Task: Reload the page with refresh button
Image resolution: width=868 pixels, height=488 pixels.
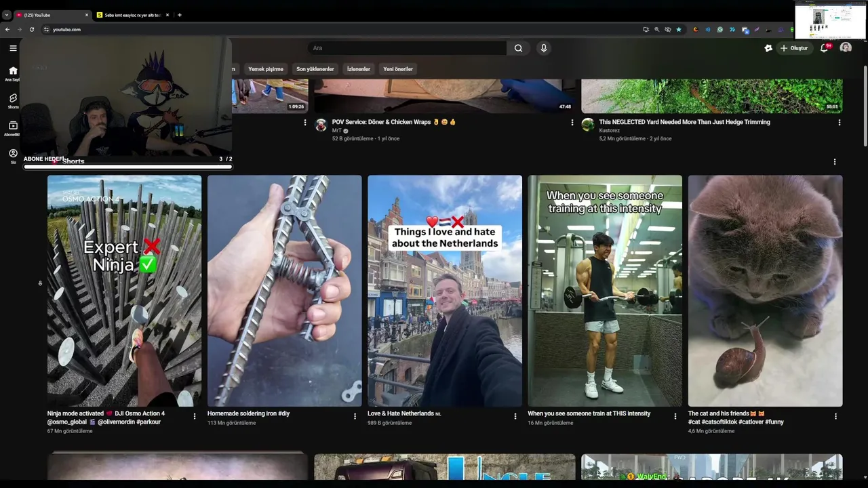Action: tap(31, 29)
